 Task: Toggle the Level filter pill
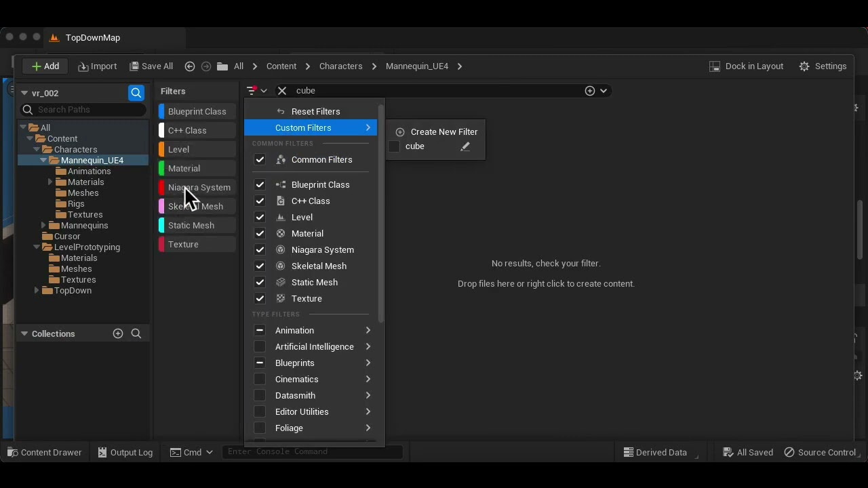tap(197, 149)
